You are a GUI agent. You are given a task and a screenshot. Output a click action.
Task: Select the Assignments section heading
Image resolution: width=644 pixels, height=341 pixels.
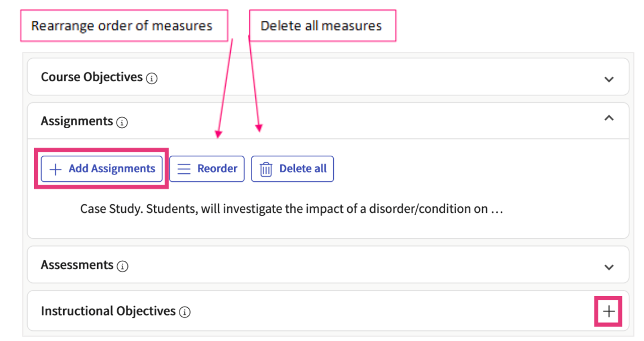coord(77,121)
